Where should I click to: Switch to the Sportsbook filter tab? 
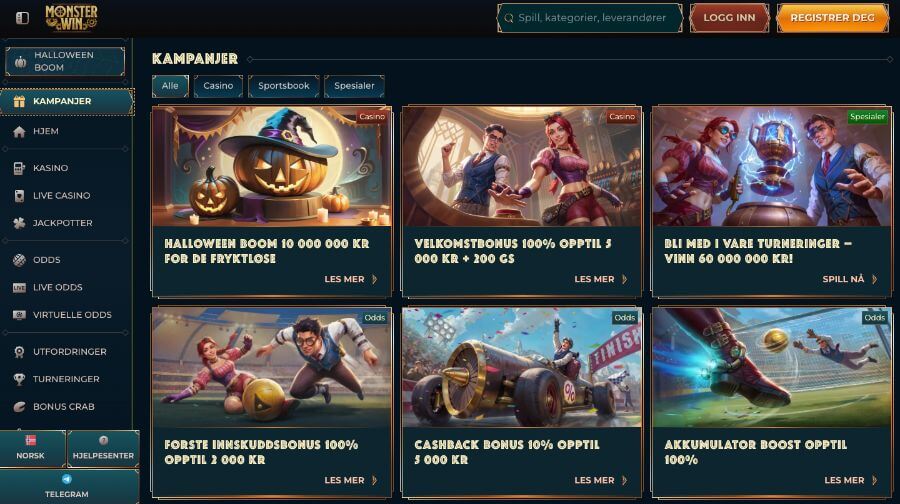(284, 86)
